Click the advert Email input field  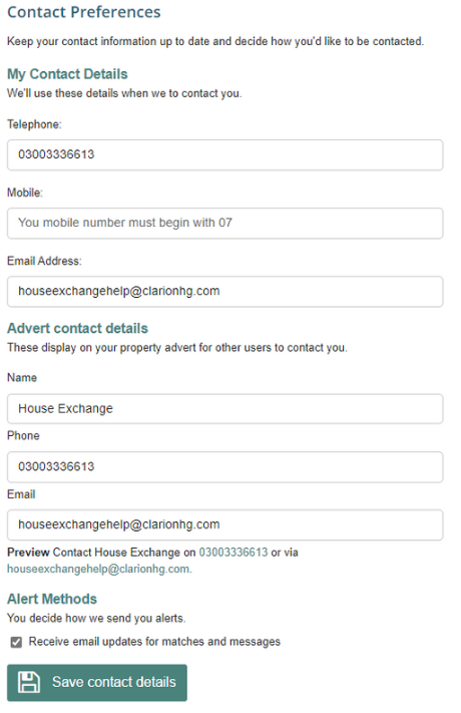coord(225,525)
